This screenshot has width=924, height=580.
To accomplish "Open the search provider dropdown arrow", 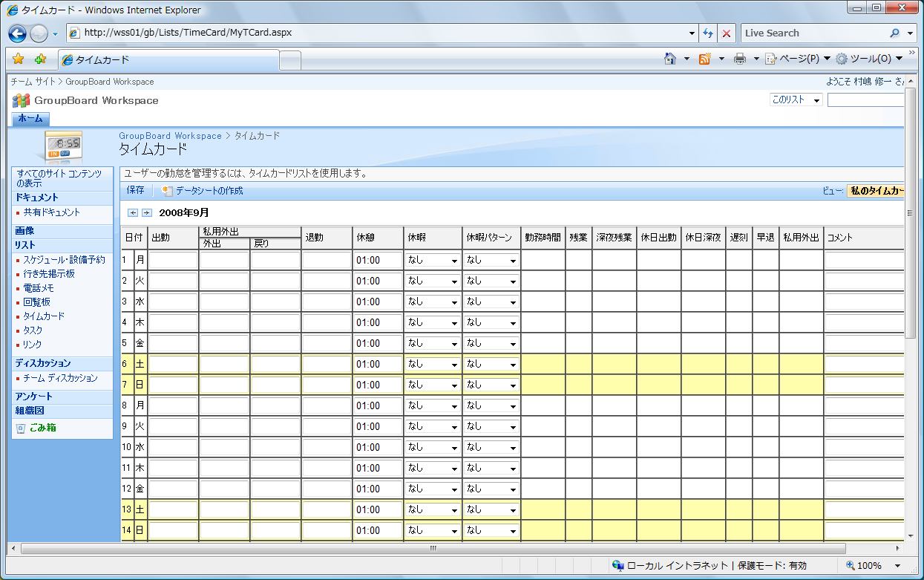I will [911, 33].
